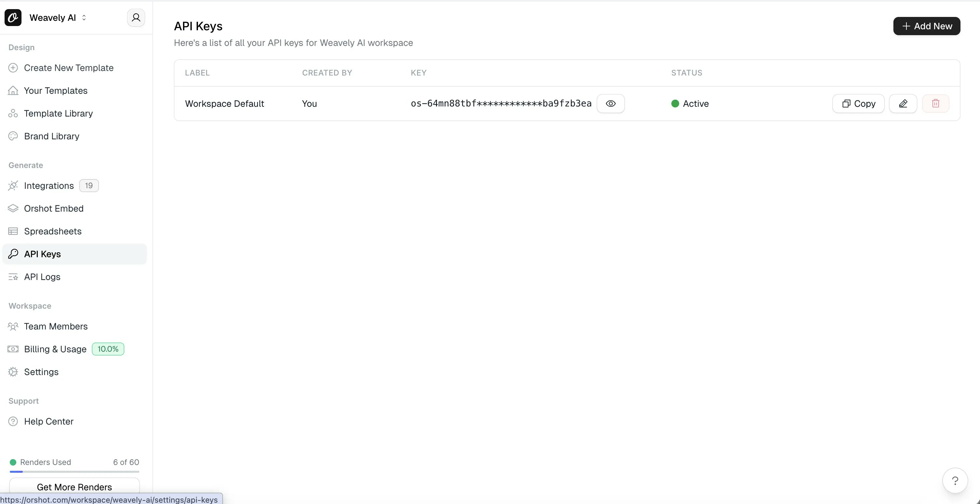Image resolution: width=980 pixels, height=504 pixels.
Task: Delete the API key using trash icon
Action: [936, 103]
